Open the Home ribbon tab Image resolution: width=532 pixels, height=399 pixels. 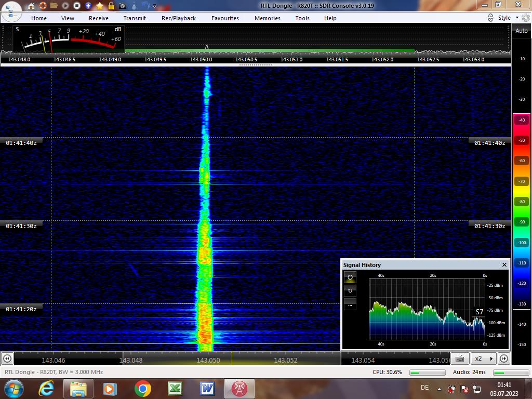pos(39,18)
